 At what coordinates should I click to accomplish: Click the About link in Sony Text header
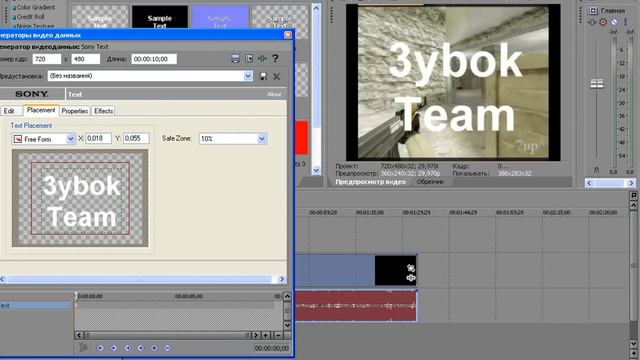(x=274, y=94)
